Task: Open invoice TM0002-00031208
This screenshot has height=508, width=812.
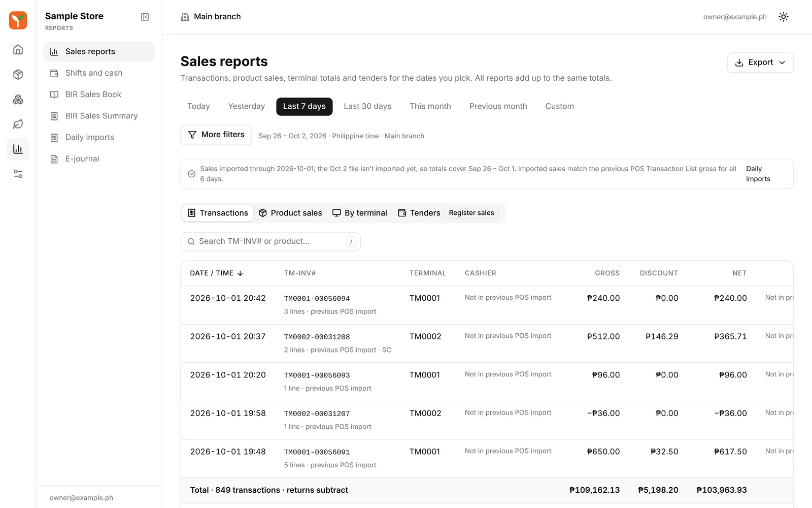Action: pos(317,337)
